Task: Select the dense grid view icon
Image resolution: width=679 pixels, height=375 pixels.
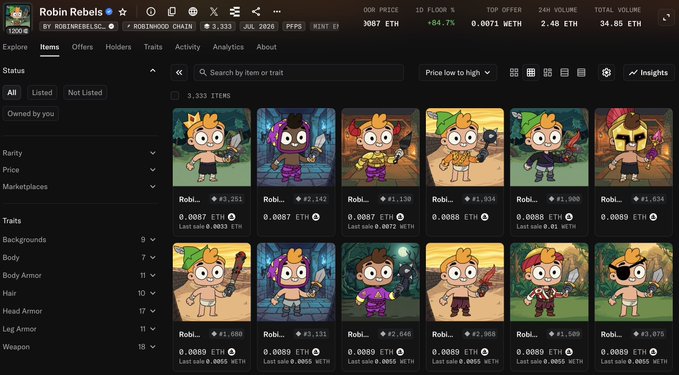Action: click(531, 73)
